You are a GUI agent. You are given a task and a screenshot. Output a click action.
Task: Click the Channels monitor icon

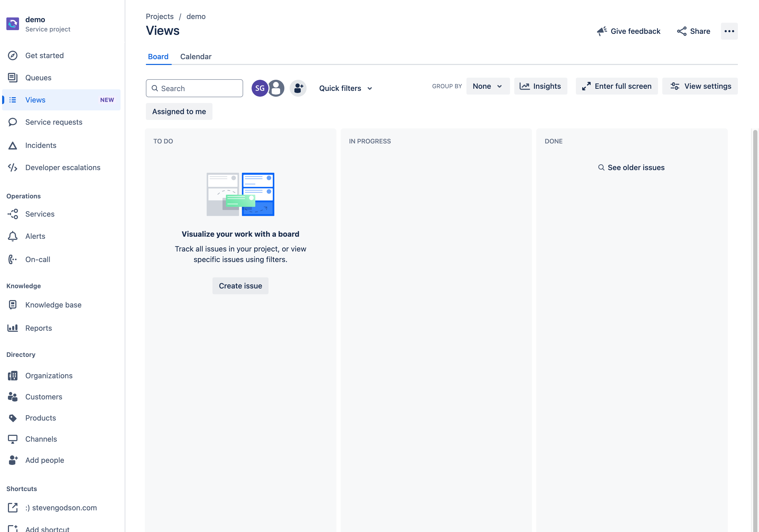(x=13, y=439)
